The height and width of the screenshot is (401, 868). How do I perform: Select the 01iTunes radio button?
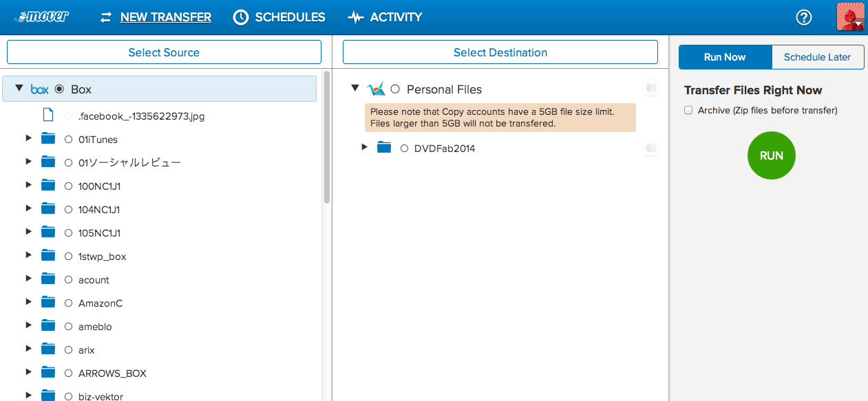pyautogui.click(x=68, y=140)
